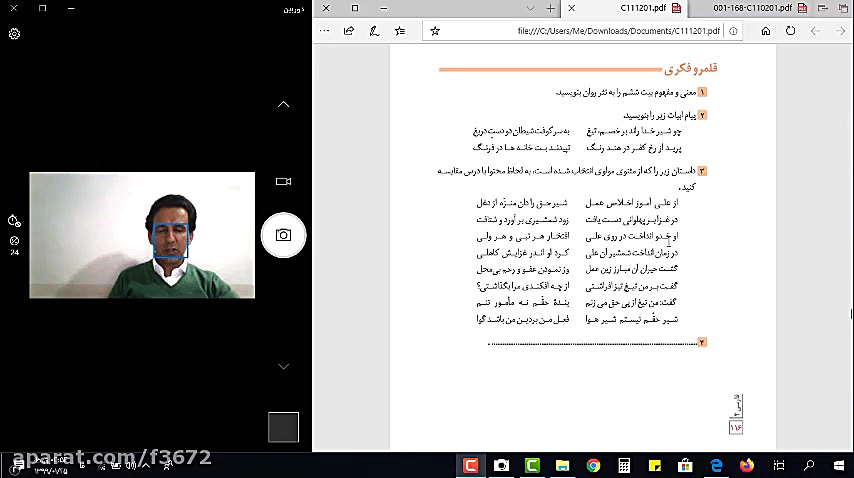Open the volume control in system tray

pyautogui.click(x=131, y=465)
